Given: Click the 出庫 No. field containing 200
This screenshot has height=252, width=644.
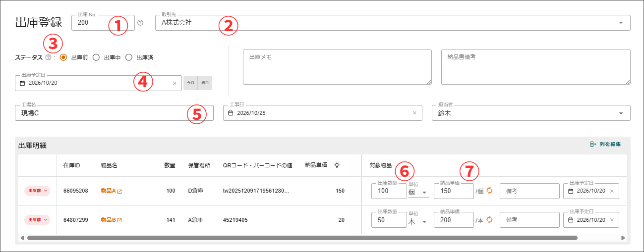Looking at the screenshot, I should 103,23.
